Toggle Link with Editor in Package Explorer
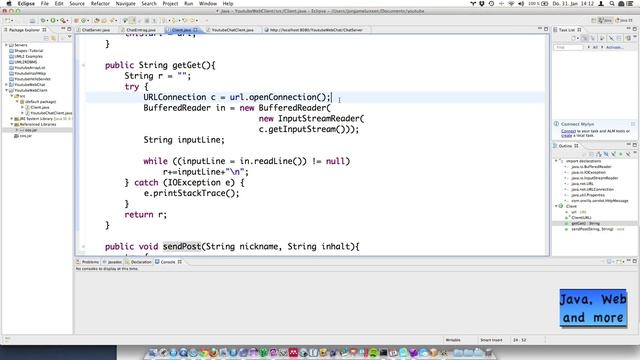Viewport: 640px width, 360px height. point(53,38)
